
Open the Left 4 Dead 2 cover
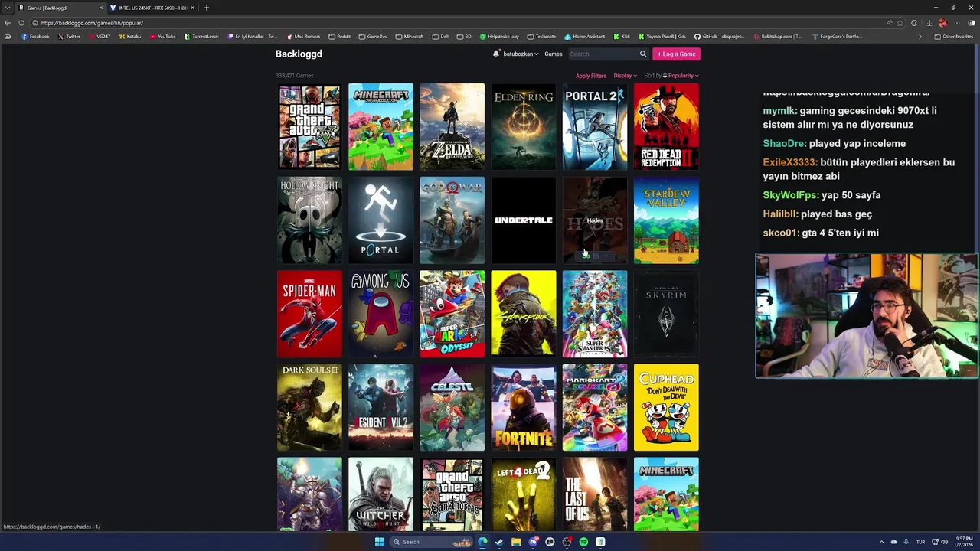tap(524, 494)
